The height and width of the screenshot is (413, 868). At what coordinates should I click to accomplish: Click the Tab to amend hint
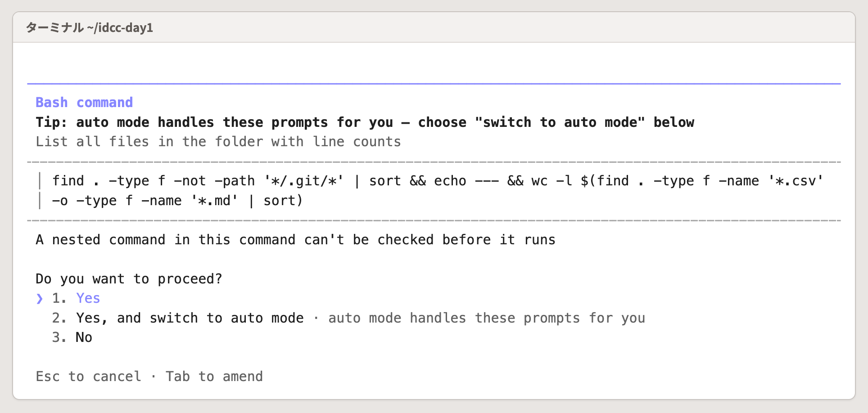pyautogui.click(x=214, y=377)
